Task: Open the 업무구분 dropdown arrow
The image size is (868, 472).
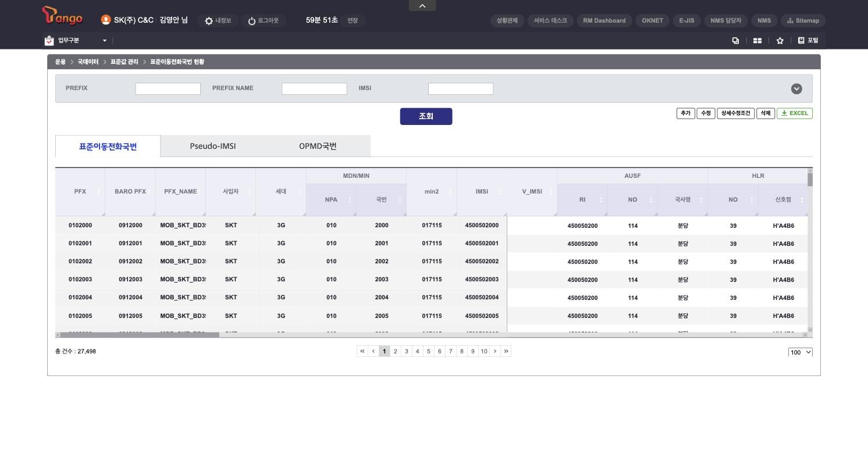Action: pos(105,41)
